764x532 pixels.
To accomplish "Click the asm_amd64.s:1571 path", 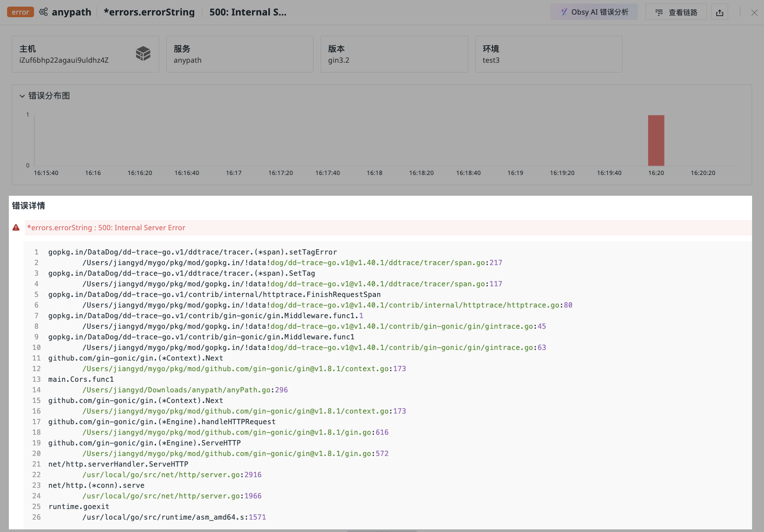I will [x=174, y=517].
